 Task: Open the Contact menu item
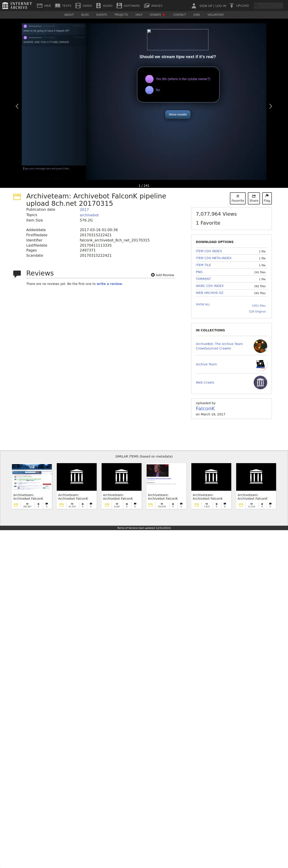(179, 15)
